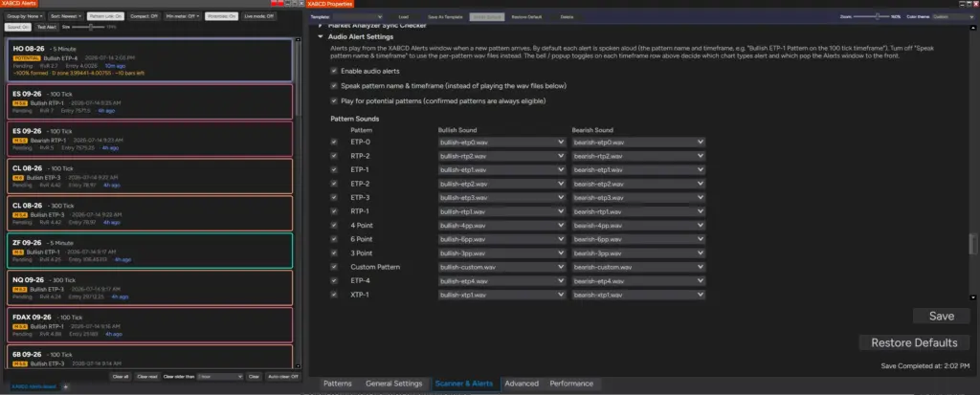980x395 pixels.
Task: Click the POTENTIAL badge on HO 08-26 alert
Action: (27, 58)
